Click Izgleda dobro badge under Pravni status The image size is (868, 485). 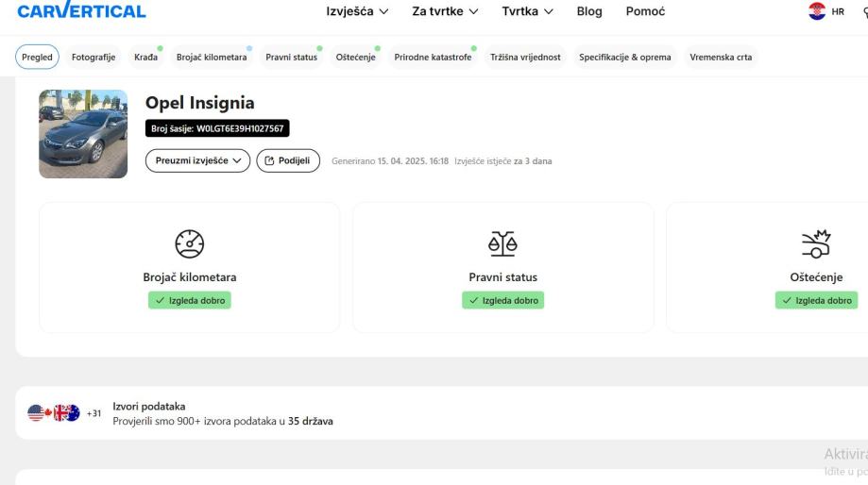coord(502,300)
